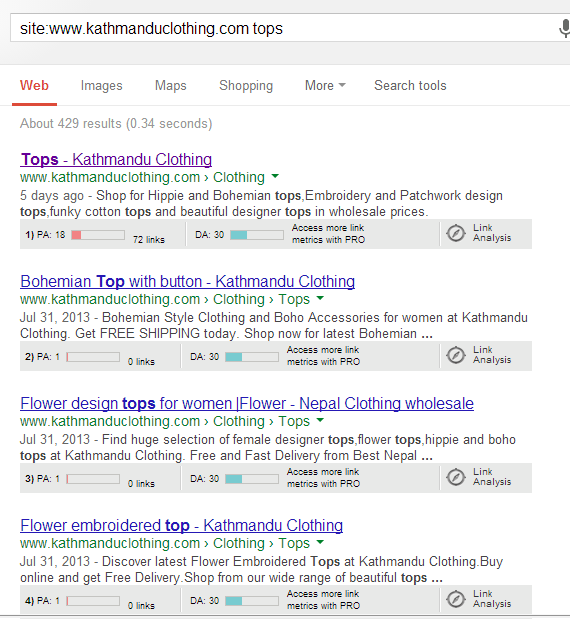Click the 0 links count in result 4
This screenshot has height=630, width=570.
point(141,606)
